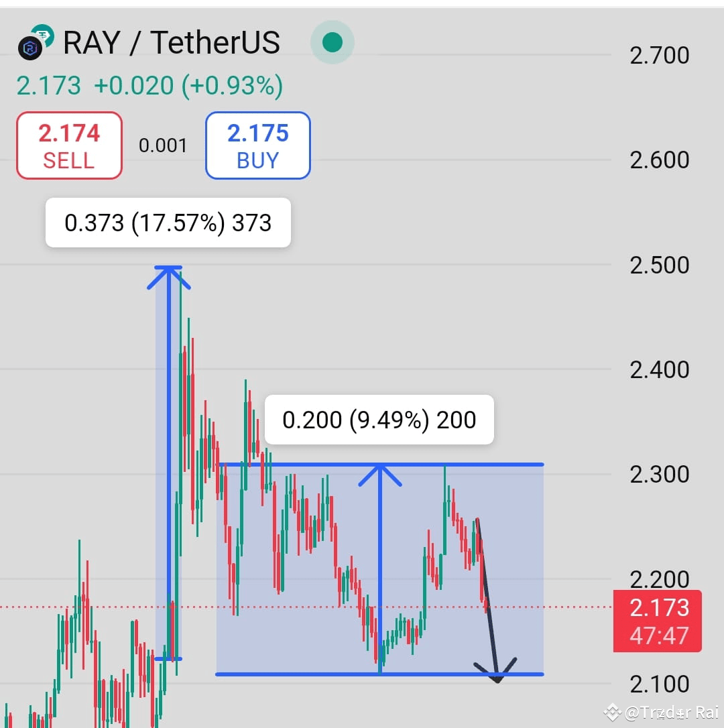Toggle the BUY side at 2.175

click(257, 145)
